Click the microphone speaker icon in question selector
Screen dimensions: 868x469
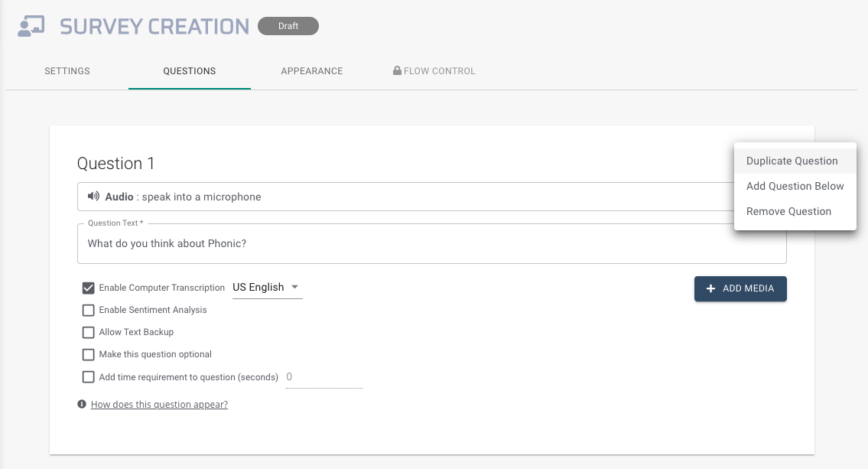tap(93, 196)
